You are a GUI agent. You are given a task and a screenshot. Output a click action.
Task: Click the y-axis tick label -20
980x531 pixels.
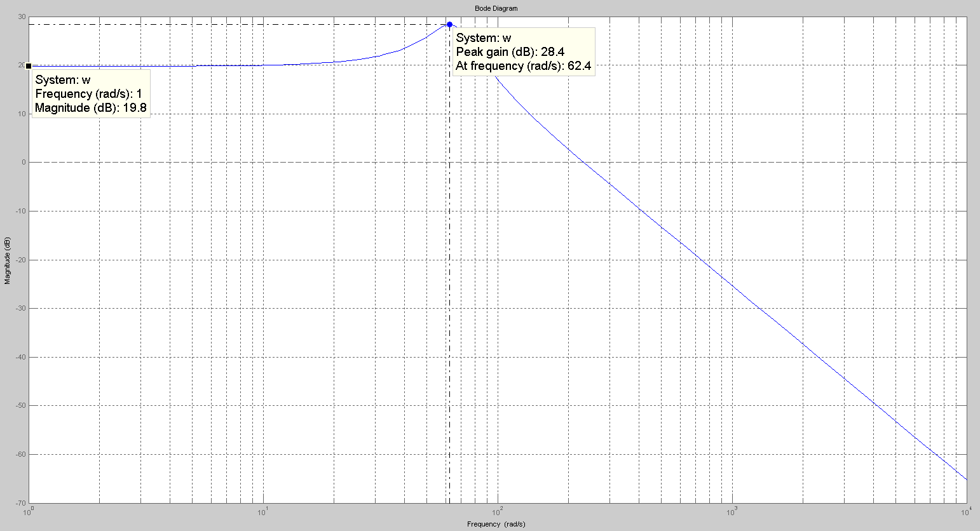pyautogui.click(x=20, y=260)
